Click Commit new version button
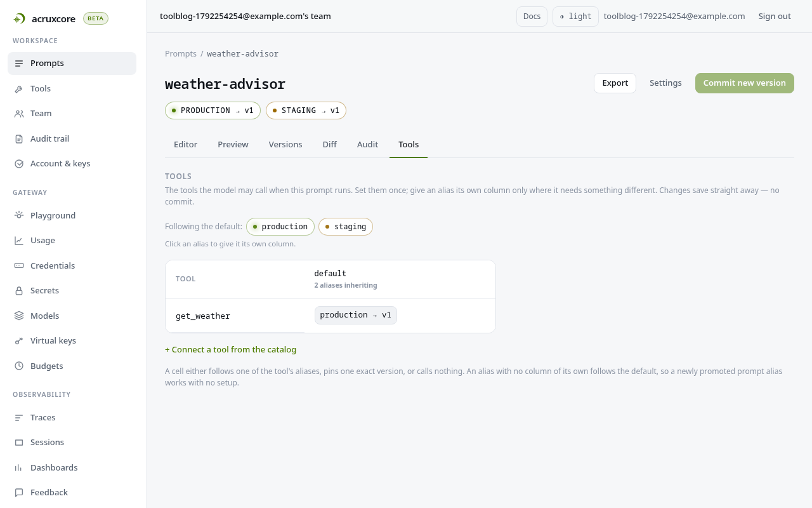 pyautogui.click(x=745, y=83)
